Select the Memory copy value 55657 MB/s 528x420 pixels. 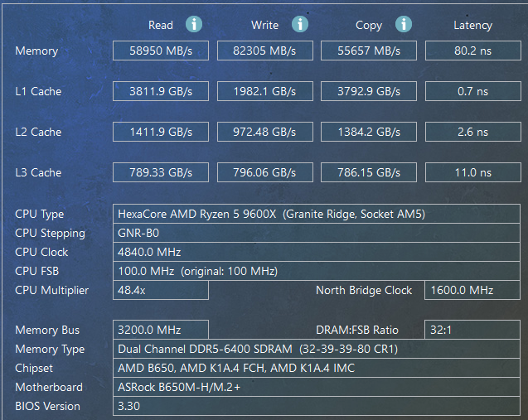pyautogui.click(x=369, y=51)
